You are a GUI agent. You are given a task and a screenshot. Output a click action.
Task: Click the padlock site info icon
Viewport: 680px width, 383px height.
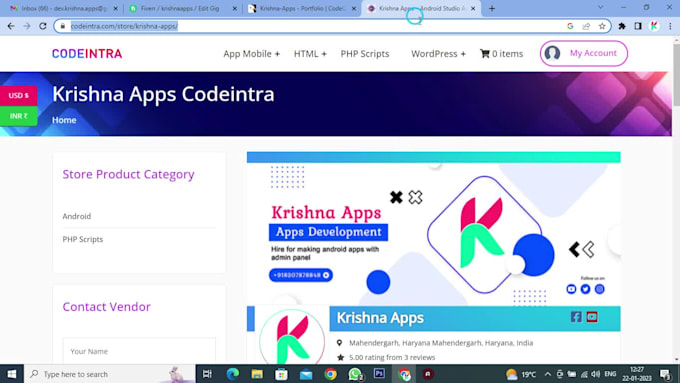[62, 26]
